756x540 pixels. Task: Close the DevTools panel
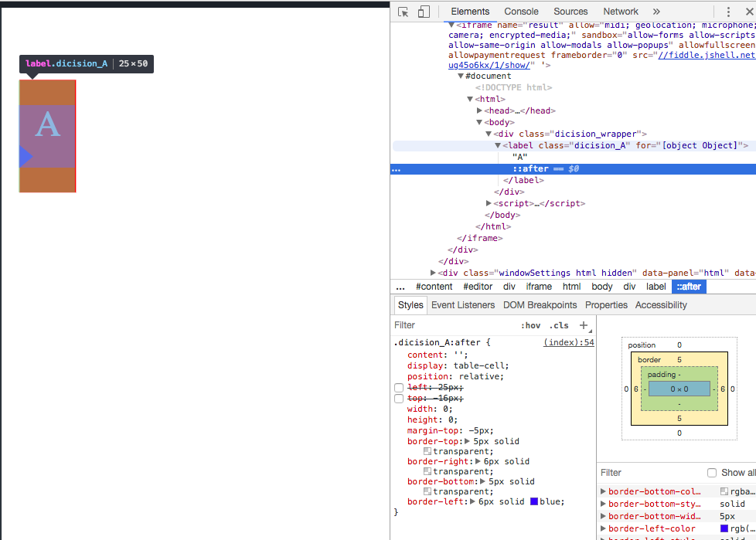click(x=749, y=12)
